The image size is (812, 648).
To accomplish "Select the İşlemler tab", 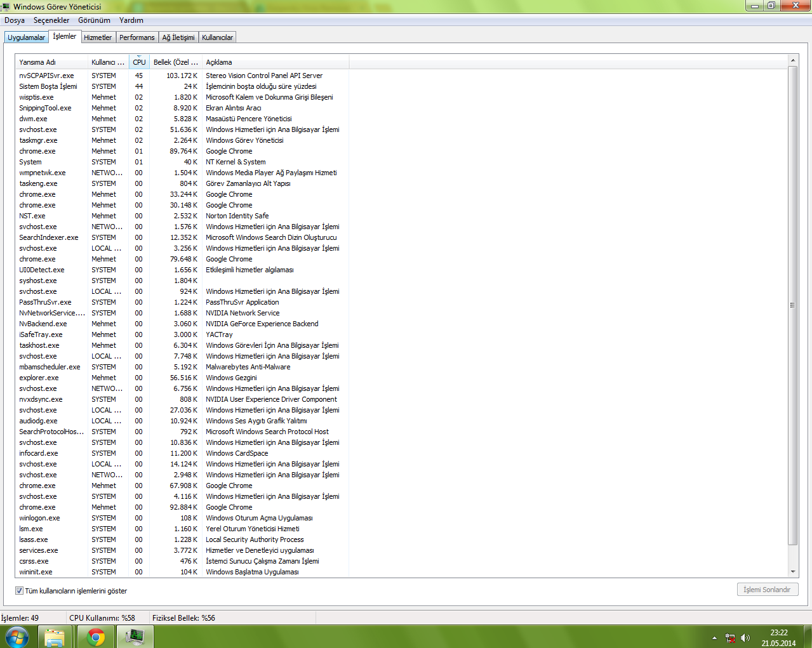I will click(x=64, y=36).
